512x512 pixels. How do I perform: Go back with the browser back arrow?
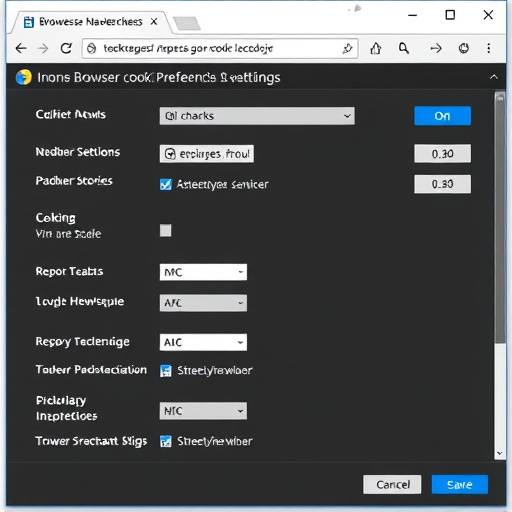pyautogui.click(x=21, y=49)
